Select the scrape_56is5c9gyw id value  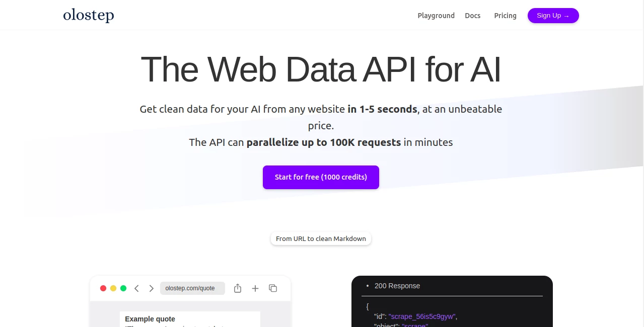[x=421, y=316]
